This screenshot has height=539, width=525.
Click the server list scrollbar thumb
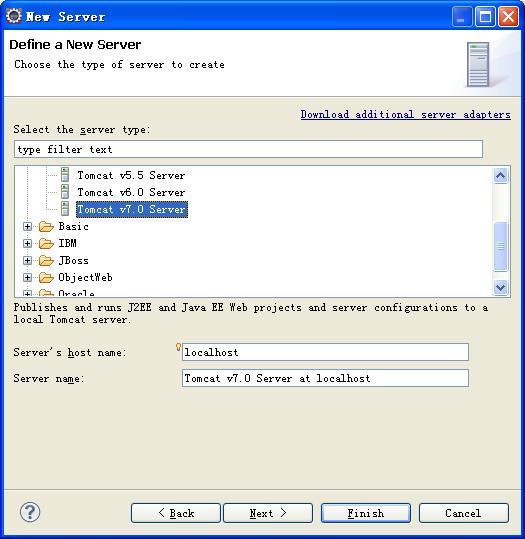click(500, 246)
